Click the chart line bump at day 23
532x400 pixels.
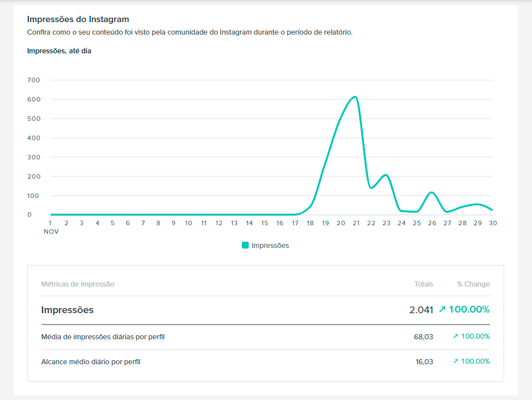386,175
